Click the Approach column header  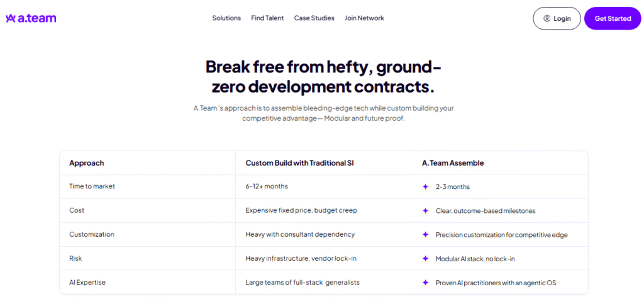pyautogui.click(x=87, y=163)
